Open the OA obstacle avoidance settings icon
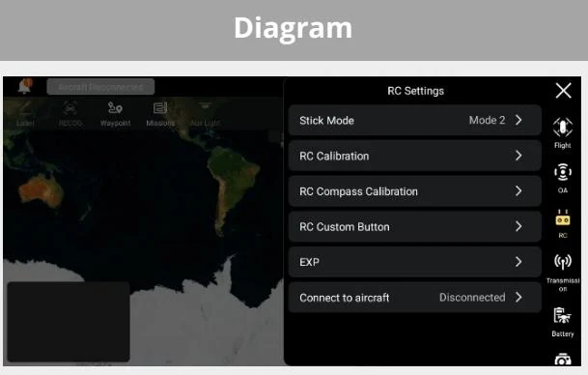588x375 pixels. click(563, 172)
